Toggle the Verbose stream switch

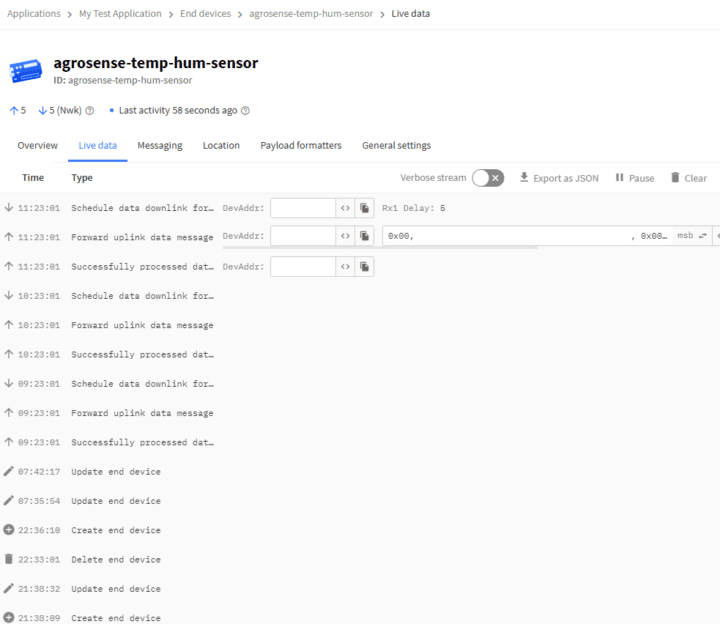coord(487,178)
